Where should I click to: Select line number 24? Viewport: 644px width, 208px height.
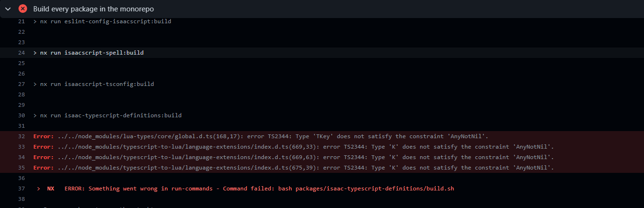point(21,53)
